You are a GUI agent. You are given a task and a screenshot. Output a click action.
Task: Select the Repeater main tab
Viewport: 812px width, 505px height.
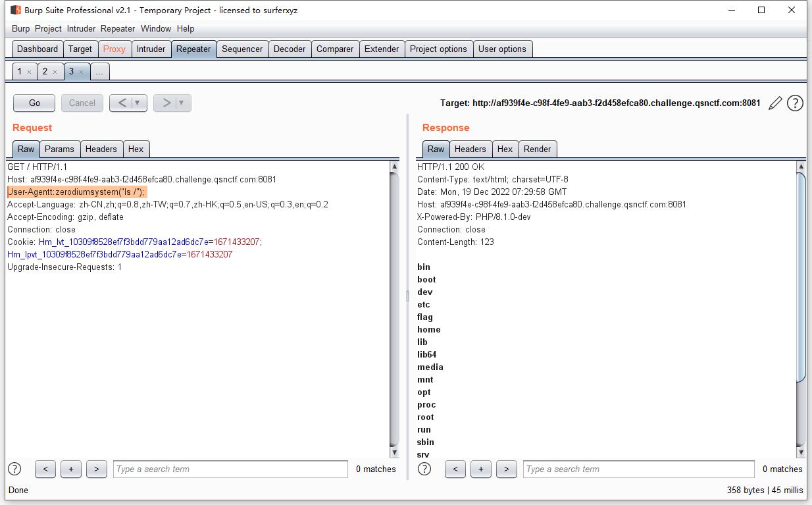click(x=193, y=49)
